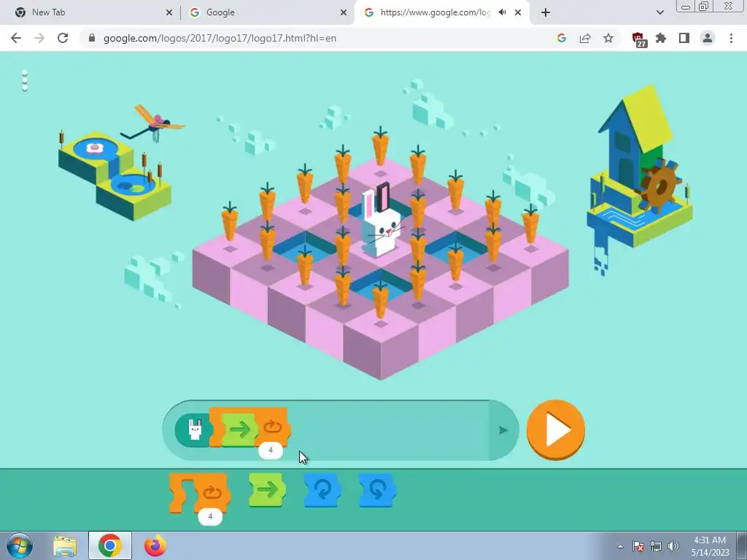The width and height of the screenshot is (747, 560).
Task: Pick the green move-forward block from palette
Action: click(267, 489)
